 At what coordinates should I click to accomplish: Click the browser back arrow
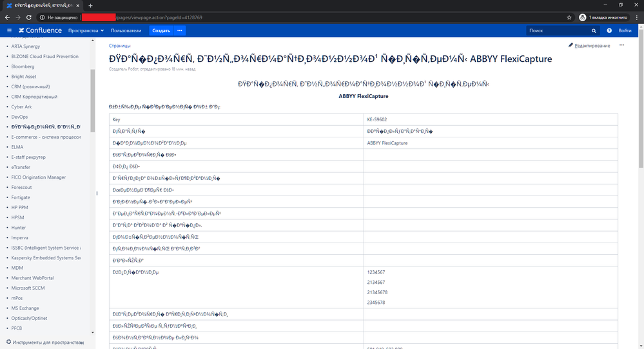click(7, 17)
